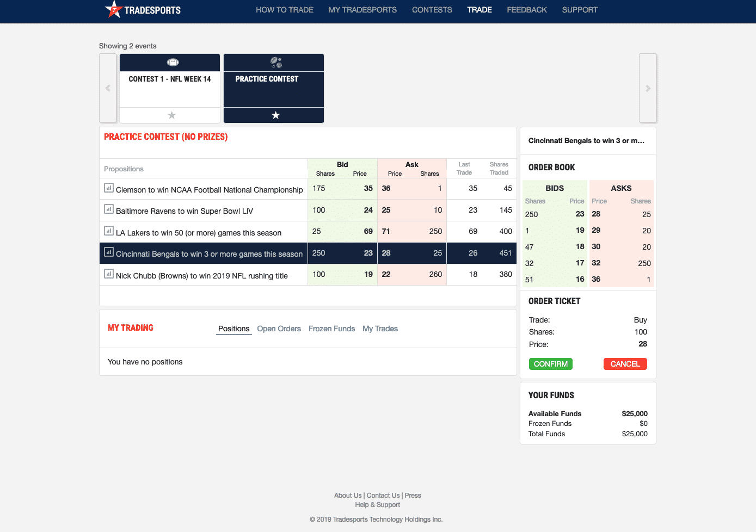Viewport: 756px width, 532px height.
Task: Open chart icon for Nick Chubb proposition
Action: point(109,274)
